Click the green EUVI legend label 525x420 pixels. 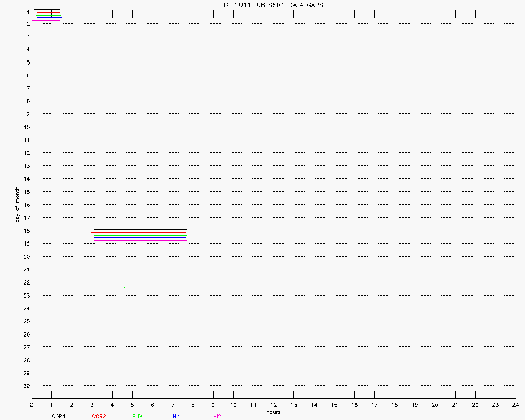click(x=139, y=416)
